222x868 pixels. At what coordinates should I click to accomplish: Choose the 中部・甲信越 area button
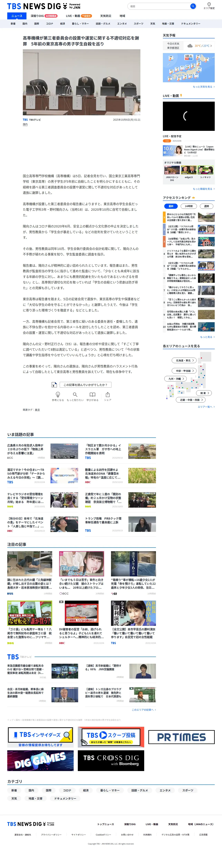click(x=185, y=371)
